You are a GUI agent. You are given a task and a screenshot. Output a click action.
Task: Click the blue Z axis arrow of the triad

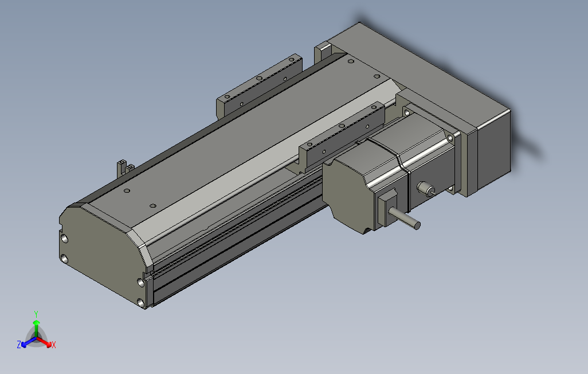click(28, 342)
